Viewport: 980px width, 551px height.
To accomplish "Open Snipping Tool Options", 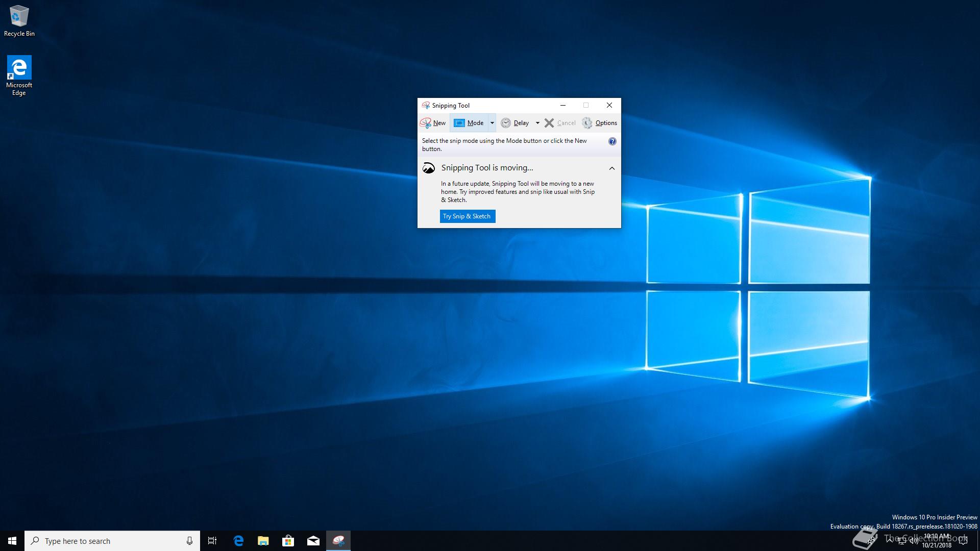I will coord(599,123).
